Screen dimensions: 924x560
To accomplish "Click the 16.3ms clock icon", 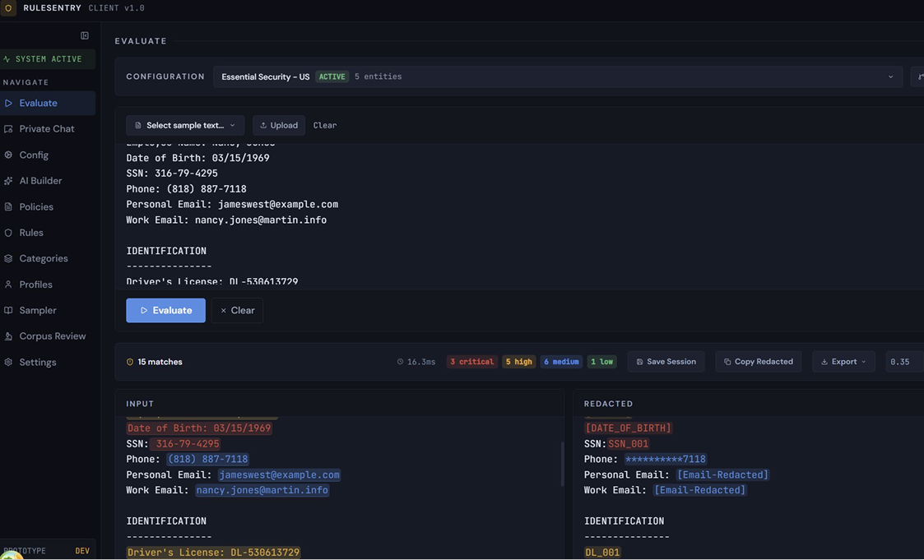I will coord(400,362).
